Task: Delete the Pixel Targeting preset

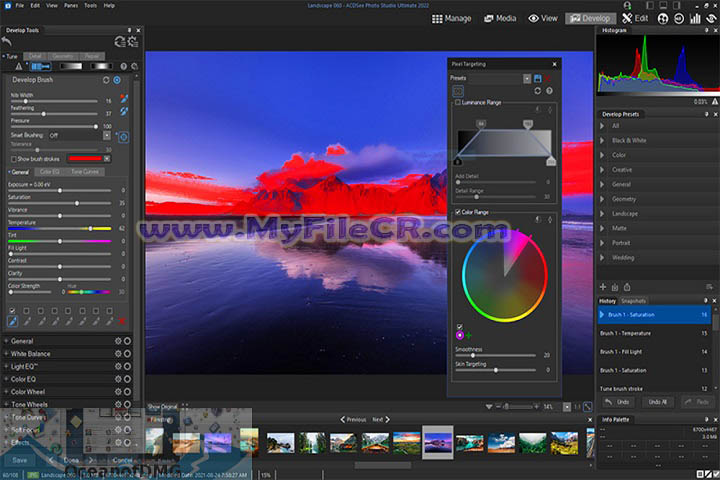Action: coord(548,79)
